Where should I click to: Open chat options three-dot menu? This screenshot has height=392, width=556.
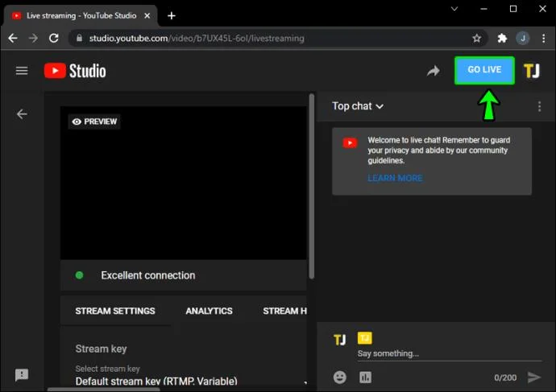539,106
